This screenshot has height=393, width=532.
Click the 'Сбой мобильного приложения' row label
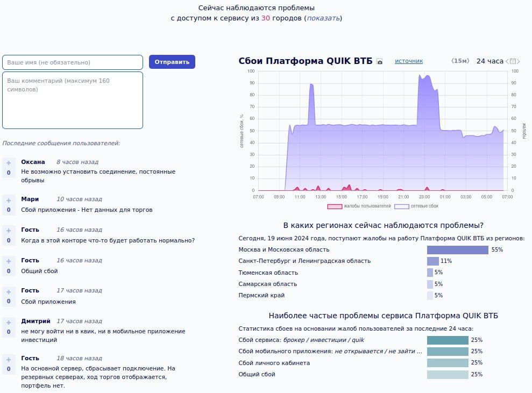coord(330,351)
